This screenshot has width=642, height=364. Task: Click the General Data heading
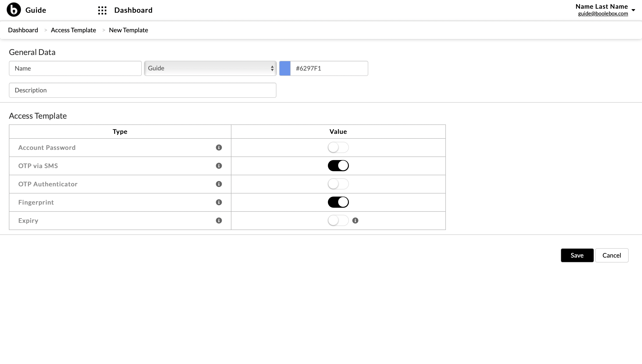(x=32, y=52)
